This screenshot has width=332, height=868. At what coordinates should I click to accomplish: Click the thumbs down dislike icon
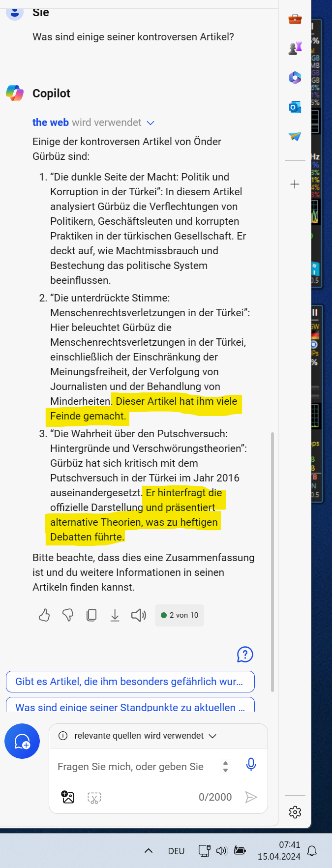(68, 615)
